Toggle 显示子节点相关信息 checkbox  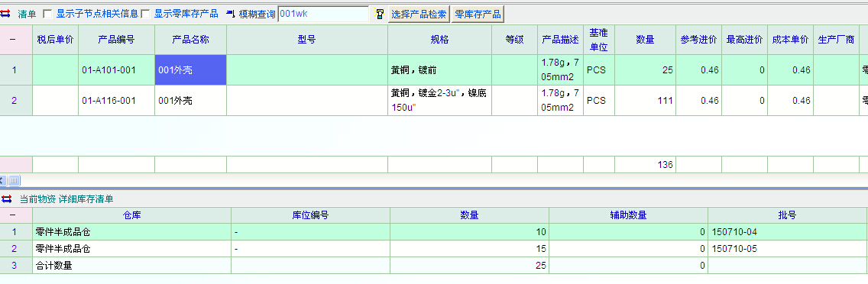[47, 15]
